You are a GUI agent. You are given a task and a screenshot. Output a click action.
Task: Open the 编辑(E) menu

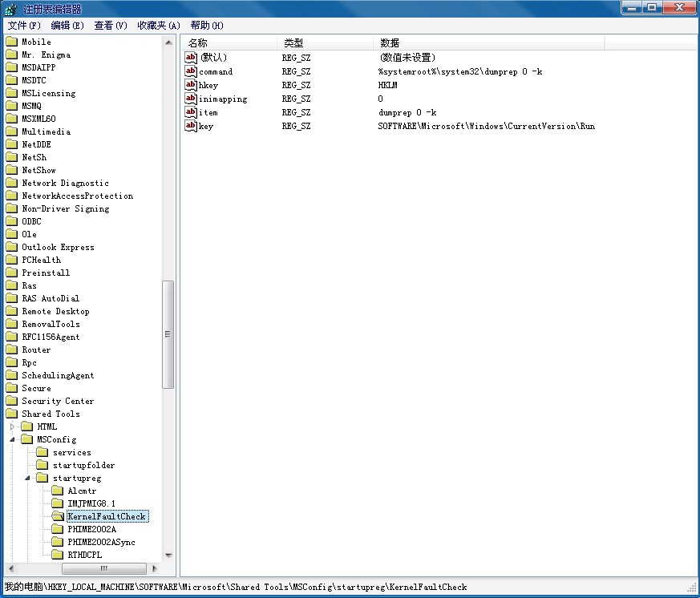tap(67, 26)
